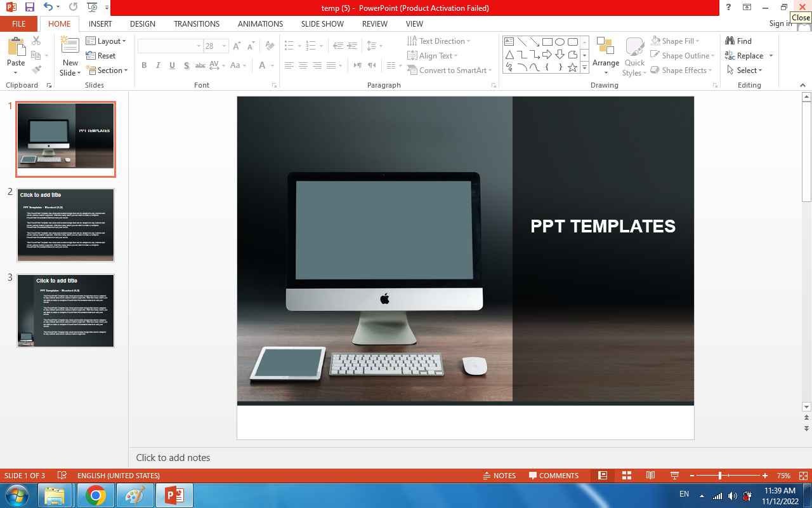Open the FILE menu
812x508 pixels.
pyautogui.click(x=19, y=23)
